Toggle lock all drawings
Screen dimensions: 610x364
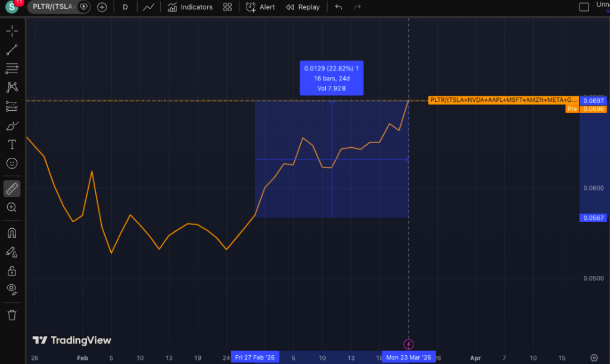pos(12,271)
